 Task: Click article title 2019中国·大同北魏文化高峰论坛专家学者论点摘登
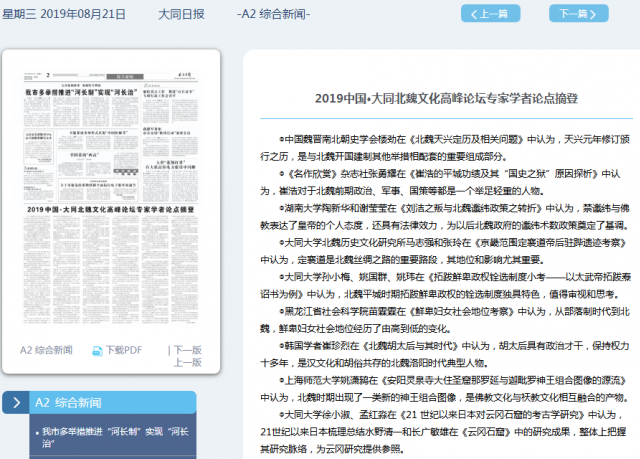tap(446, 98)
